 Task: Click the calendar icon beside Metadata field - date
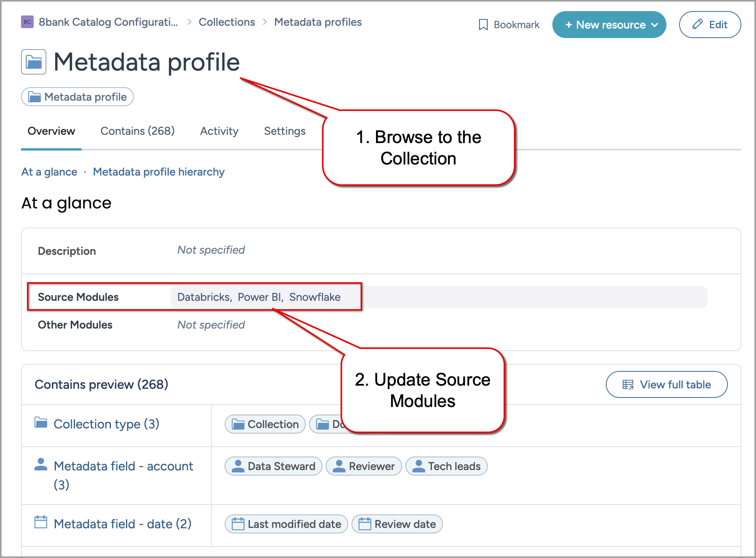coord(41,522)
